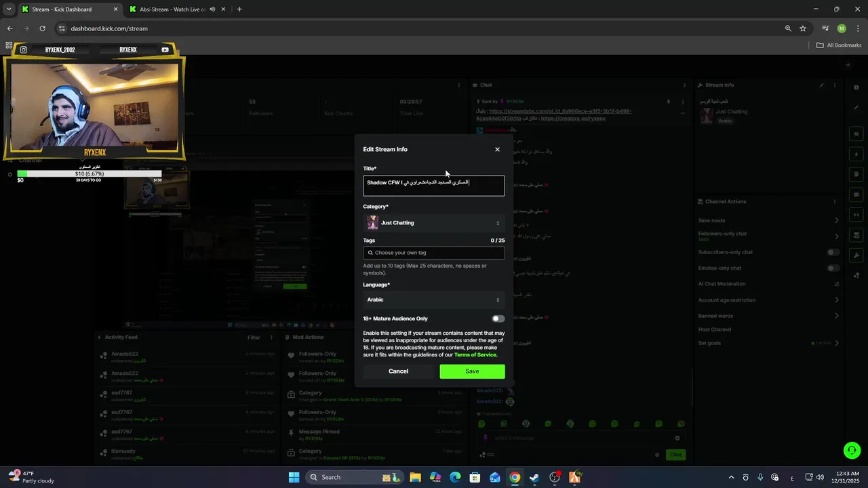This screenshot has width=868, height=488.
Task: Click the Cancel button in the dialog
Action: click(x=398, y=371)
